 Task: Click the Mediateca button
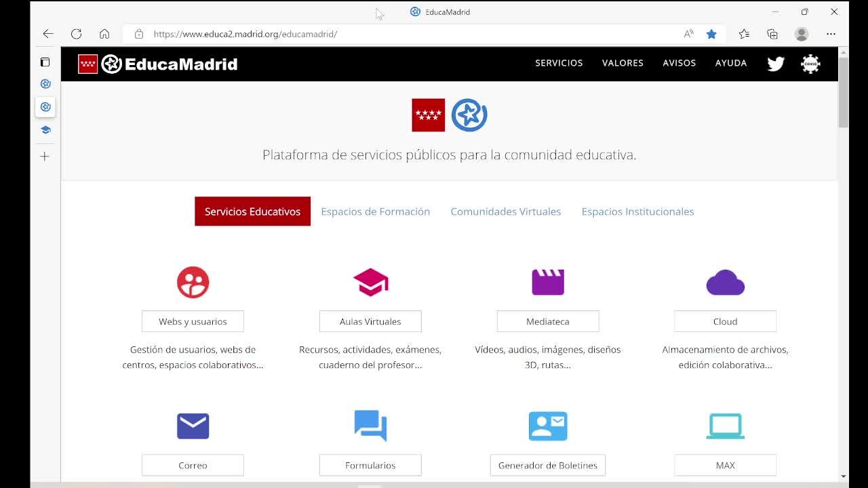548,321
